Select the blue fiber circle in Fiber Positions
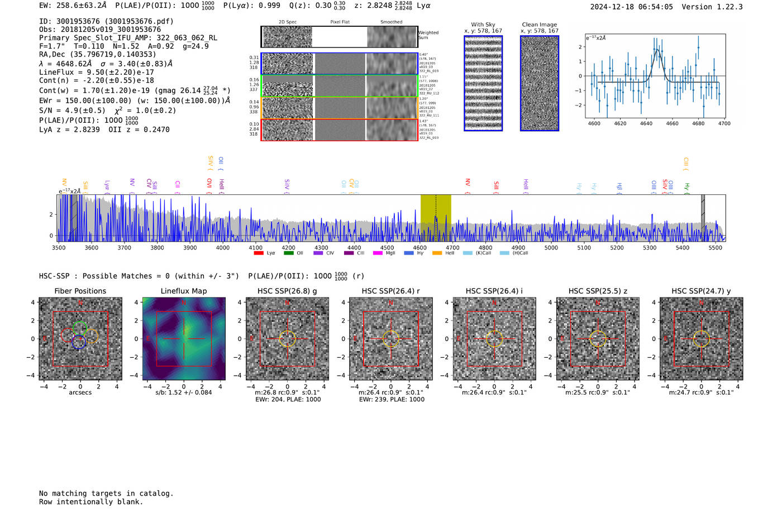The height and width of the screenshot is (532, 782). [78, 342]
